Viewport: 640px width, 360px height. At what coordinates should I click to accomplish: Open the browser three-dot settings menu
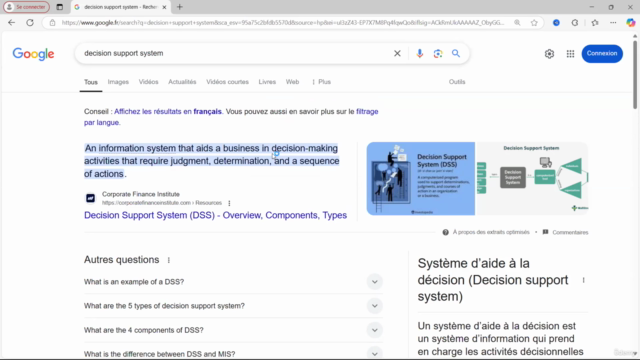pos(613,23)
